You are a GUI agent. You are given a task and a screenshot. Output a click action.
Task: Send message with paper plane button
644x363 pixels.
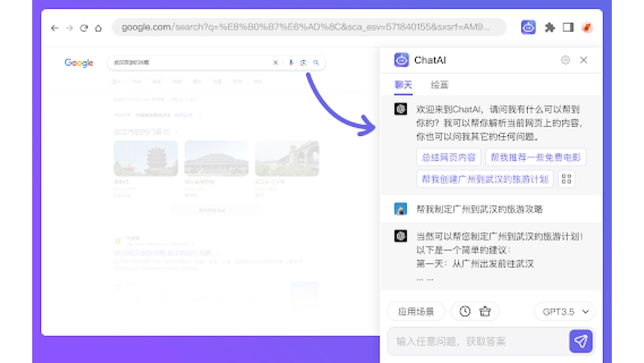click(x=581, y=341)
